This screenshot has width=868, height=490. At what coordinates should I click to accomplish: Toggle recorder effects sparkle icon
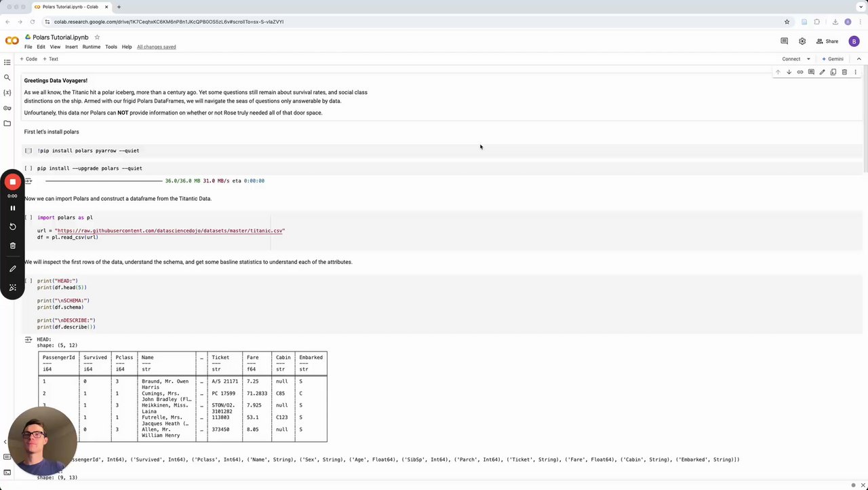[x=12, y=288]
